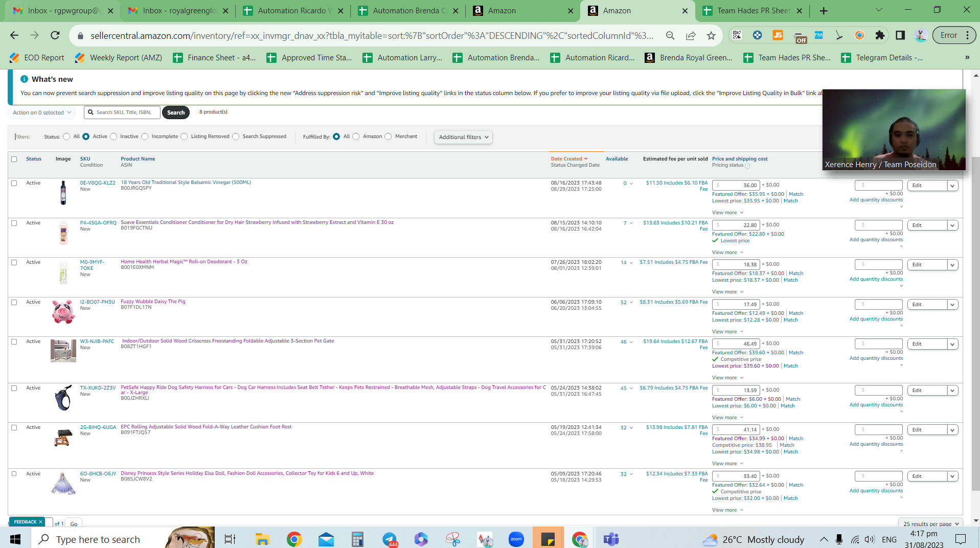Open Microsoft Teams from the taskbar
The width and height of the screenshot is (980, 548).
[611, 539]
